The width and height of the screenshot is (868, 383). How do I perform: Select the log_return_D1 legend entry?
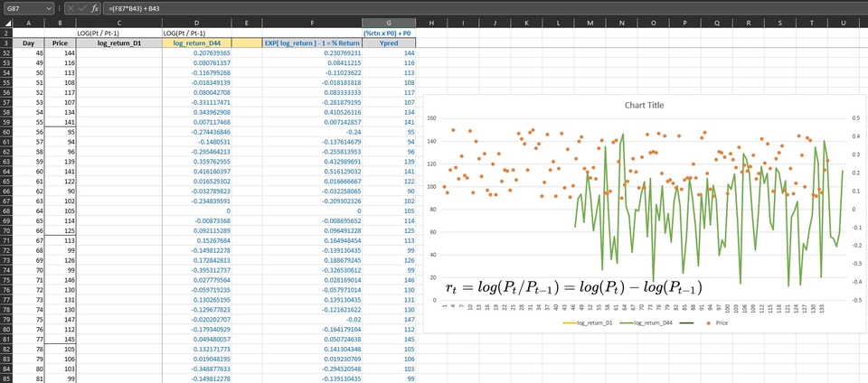[586, 322]
